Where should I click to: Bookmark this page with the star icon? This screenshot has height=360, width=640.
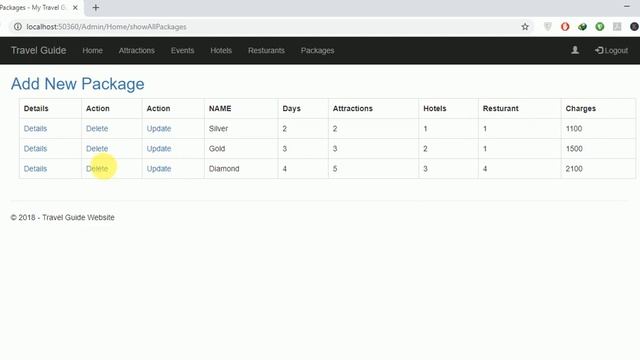[525, 27]
